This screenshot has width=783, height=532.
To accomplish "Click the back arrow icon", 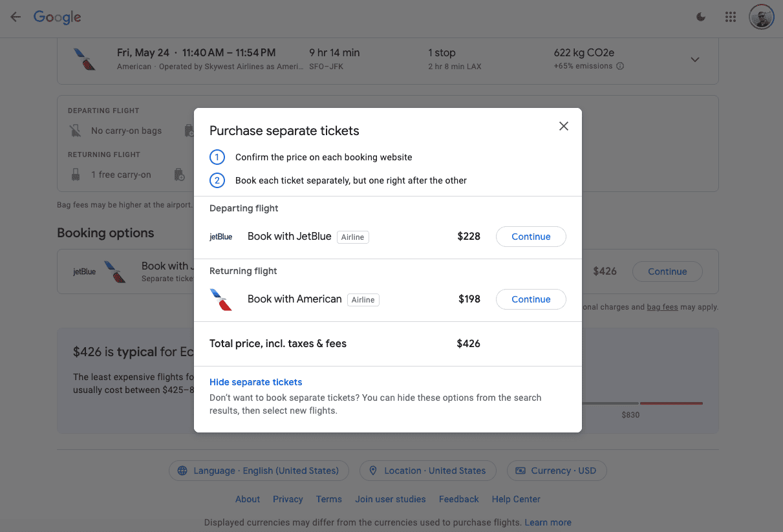I will [x=16, y=17].
